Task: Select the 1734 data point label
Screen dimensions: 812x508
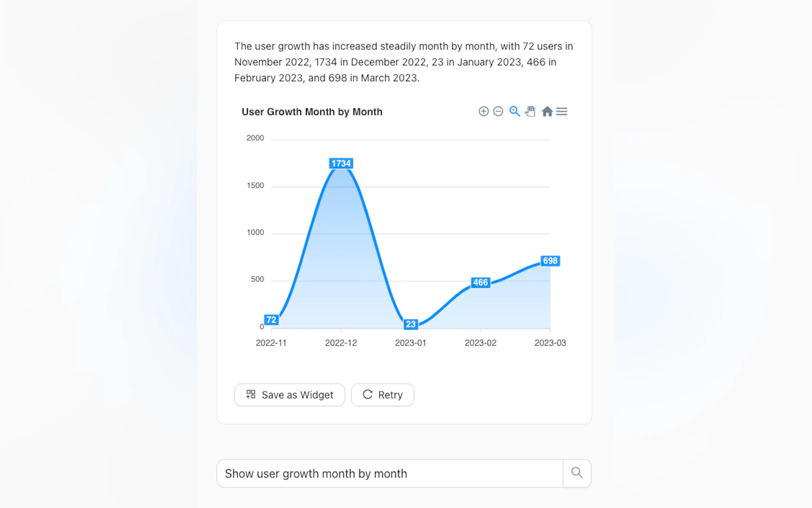Action: click(x=341, y=163)
